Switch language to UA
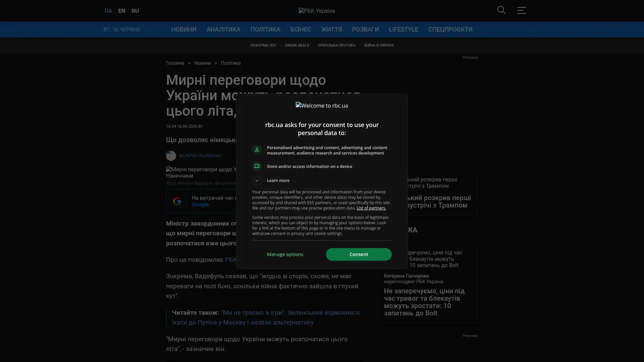Image resolution: width=644 pixels, height=362 pixels. (108, 11)
